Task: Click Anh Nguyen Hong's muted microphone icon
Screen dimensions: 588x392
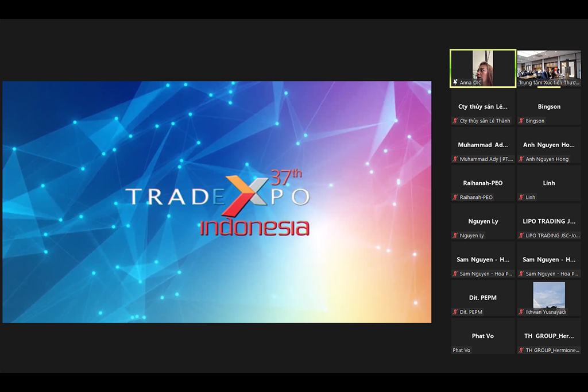Action: click(x=521, y=159)
